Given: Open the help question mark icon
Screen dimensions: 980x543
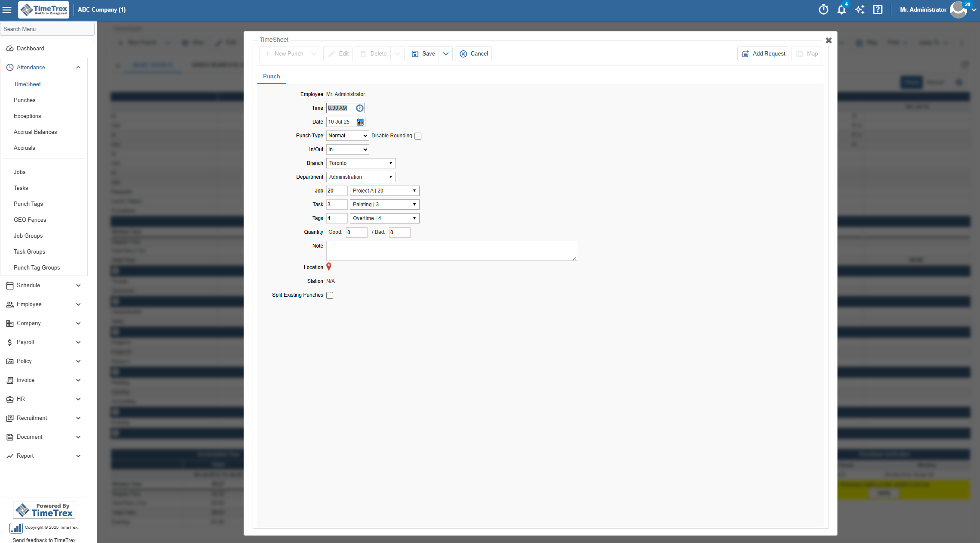Looking at the screenshot, I should coord(878,9).
